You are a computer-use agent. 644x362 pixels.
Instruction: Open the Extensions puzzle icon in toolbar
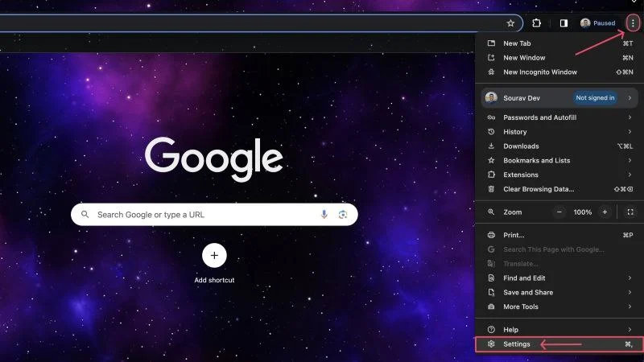pos(536,23)
